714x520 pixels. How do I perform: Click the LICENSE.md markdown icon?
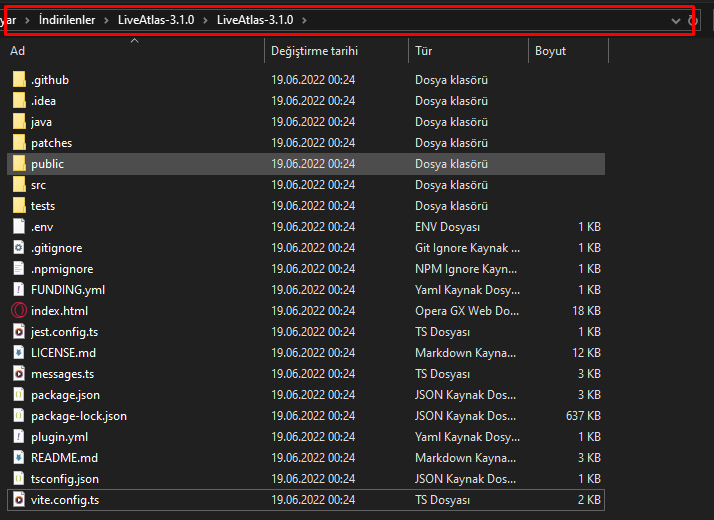tap(19, 352)
